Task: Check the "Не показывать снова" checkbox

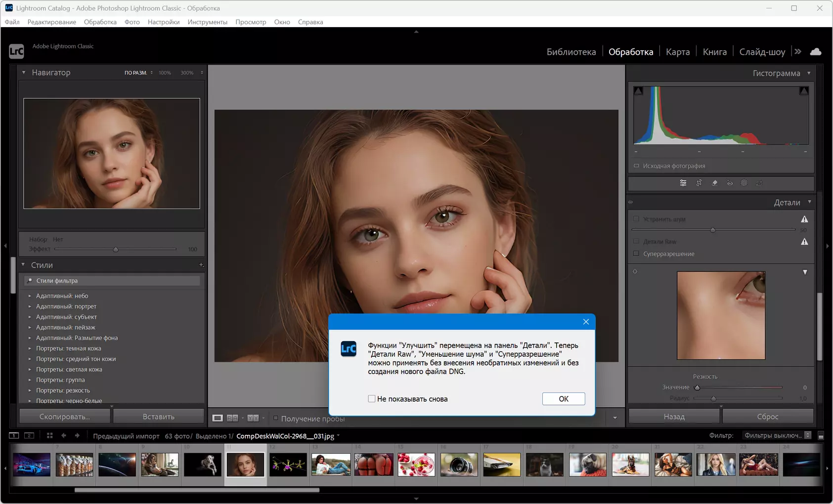Action: point(372,399)
